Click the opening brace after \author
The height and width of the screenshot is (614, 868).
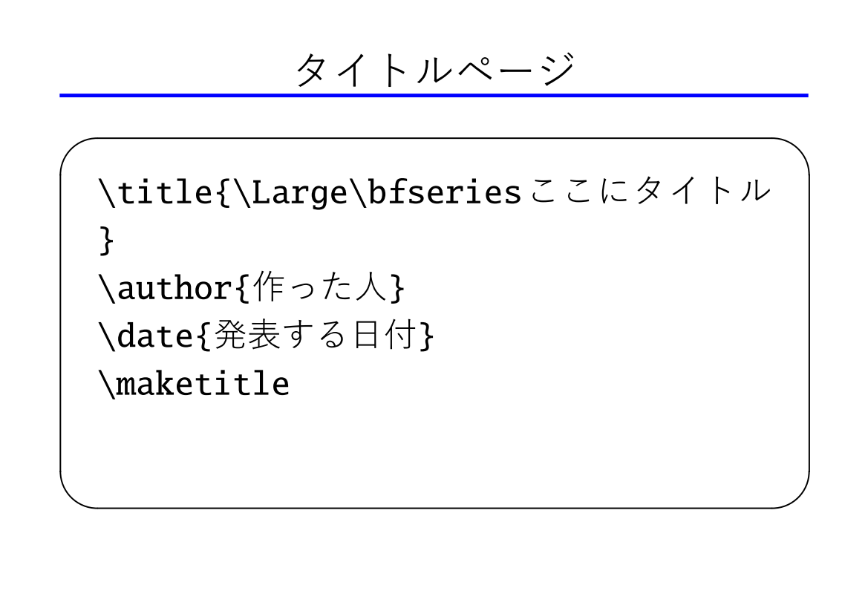tap(243, 289)
